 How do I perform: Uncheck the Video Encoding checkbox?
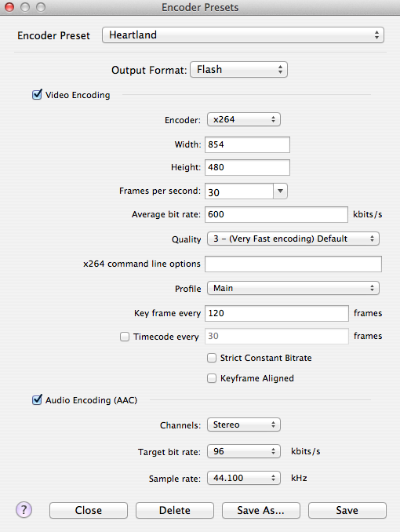point(37,95)
